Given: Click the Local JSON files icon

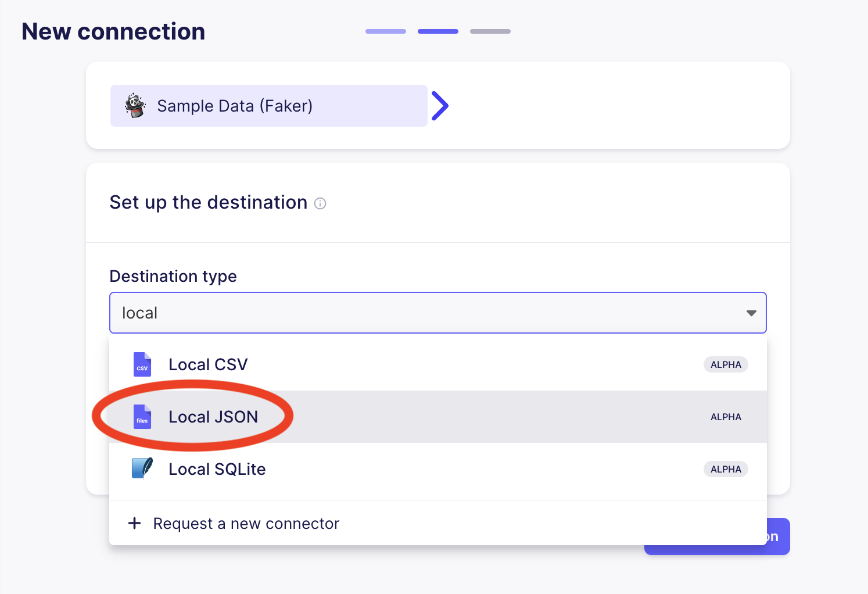Looking at the screenshot, I should coord(142,417).
